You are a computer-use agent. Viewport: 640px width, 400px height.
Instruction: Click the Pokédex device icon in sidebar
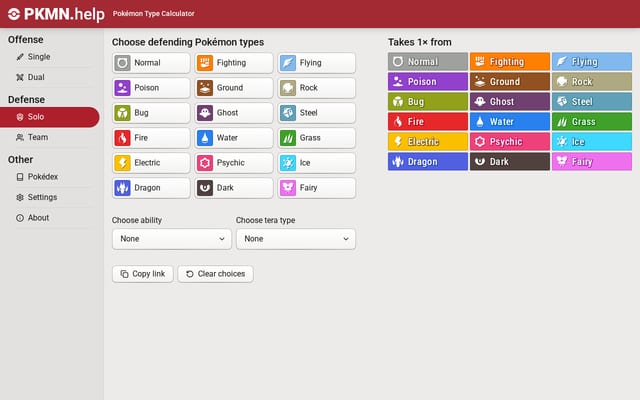[x=20, y=177]
